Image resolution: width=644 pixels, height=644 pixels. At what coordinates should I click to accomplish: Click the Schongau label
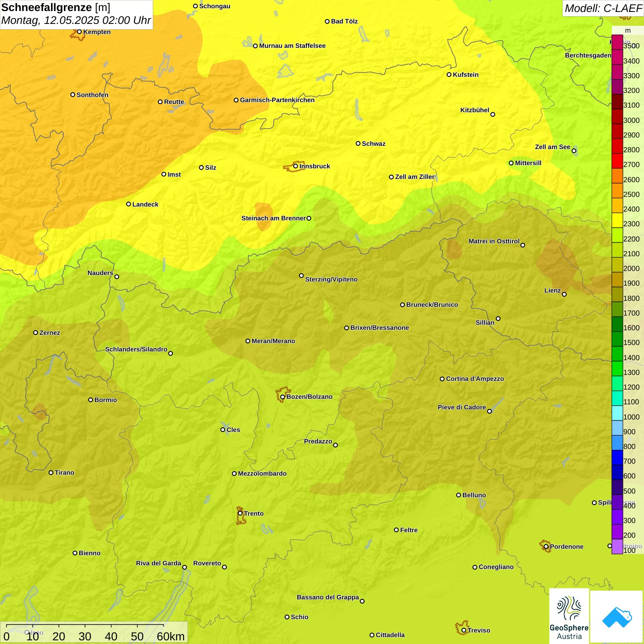[x=214, y=6]
